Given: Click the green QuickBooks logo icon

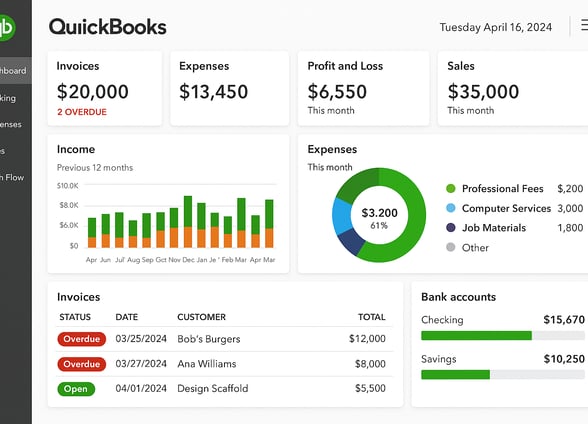Looking at the screenshot, I should click(x=7, y=27).
